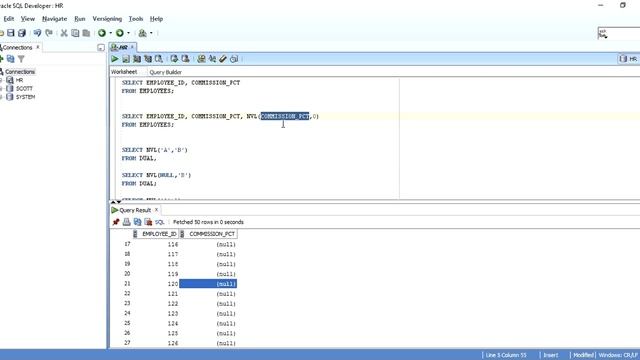640x360 pixels.
Task: Switch to the Query Builder tab
Action: [x=166, y=72]
